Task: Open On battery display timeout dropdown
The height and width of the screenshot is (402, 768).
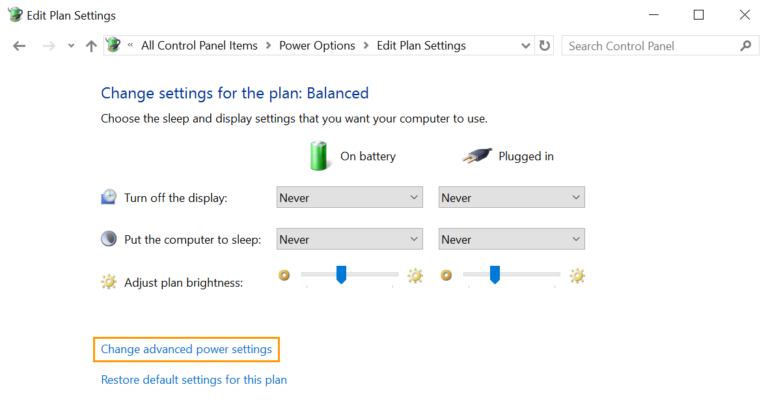Action: [350, 198]
